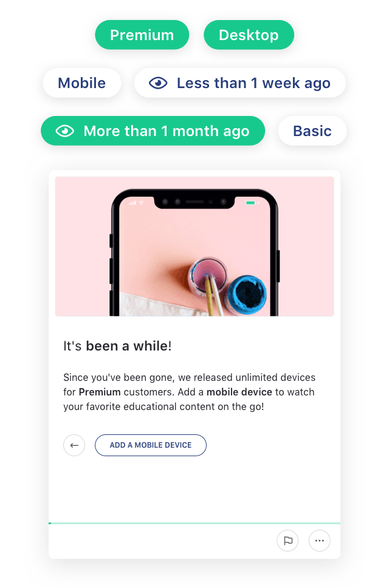Screen dimensions: 389x588
Task: Click the eye icon beside More than 1 month
Action: (x=65, y=131)
